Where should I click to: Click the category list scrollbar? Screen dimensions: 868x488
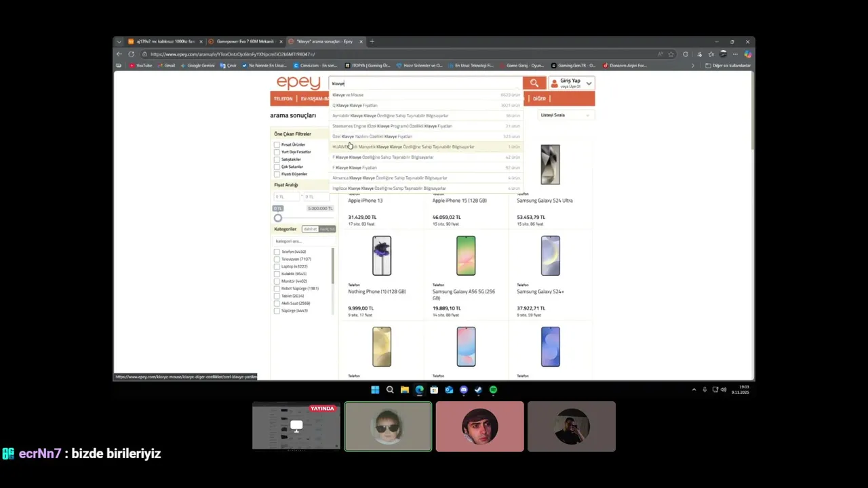(332, 266)
